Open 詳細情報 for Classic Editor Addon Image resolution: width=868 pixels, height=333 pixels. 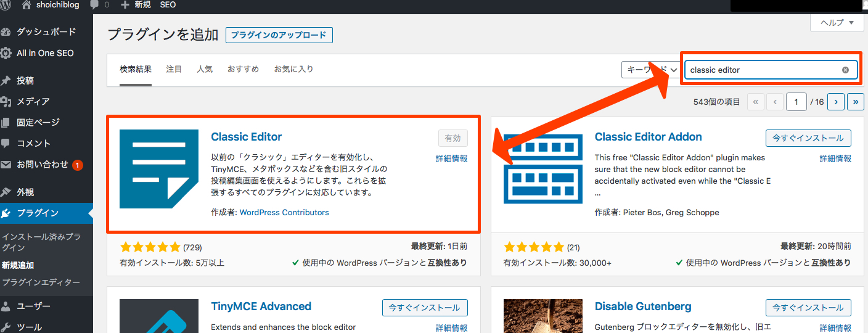[x=836, y=158]
